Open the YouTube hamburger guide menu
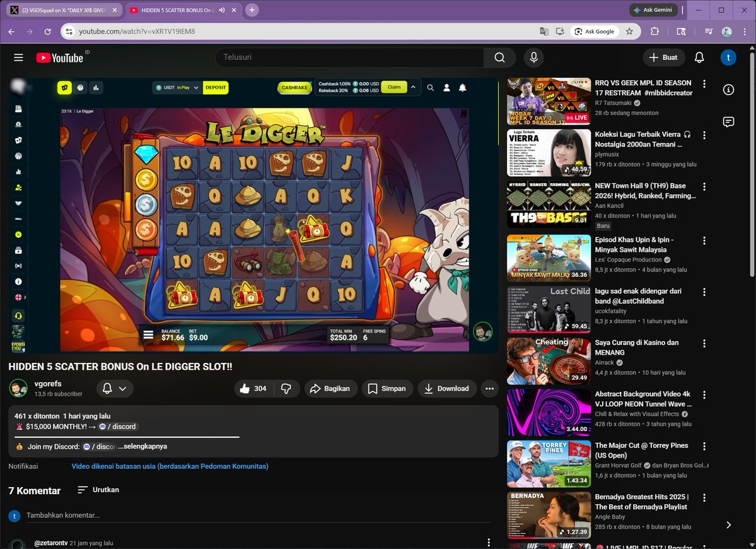Image resolution: width=756 pixels, height=549 pixels. pos(18,57)
